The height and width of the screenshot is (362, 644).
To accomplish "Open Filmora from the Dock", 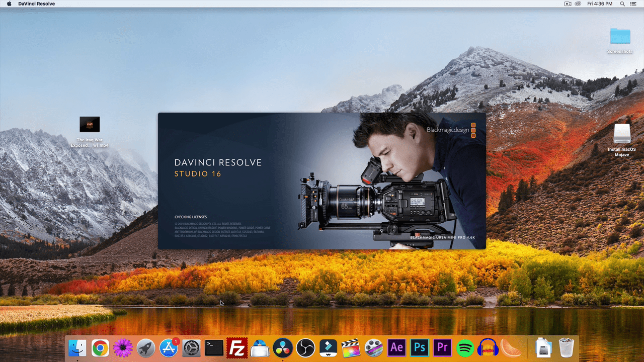I will pos(328,347).
